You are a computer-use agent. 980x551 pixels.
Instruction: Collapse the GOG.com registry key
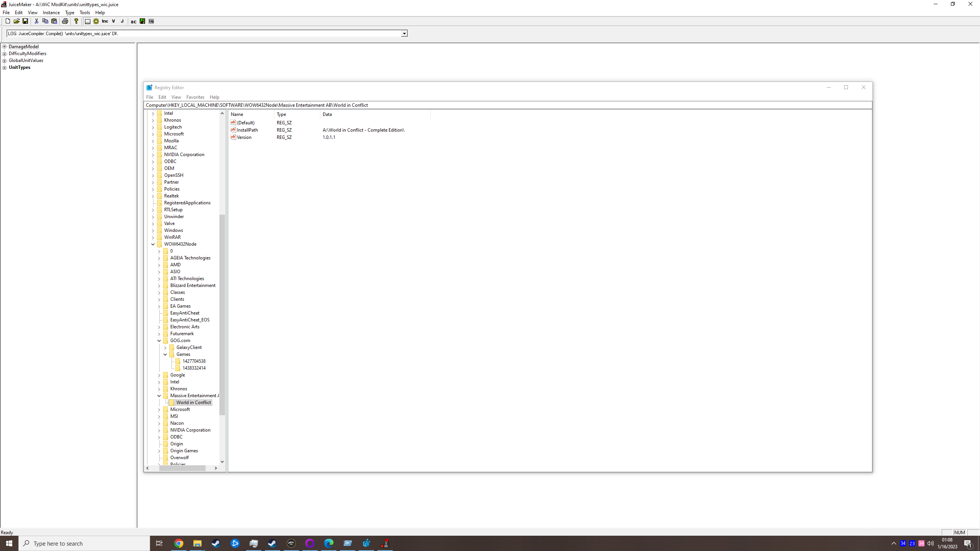pos(159,341)
